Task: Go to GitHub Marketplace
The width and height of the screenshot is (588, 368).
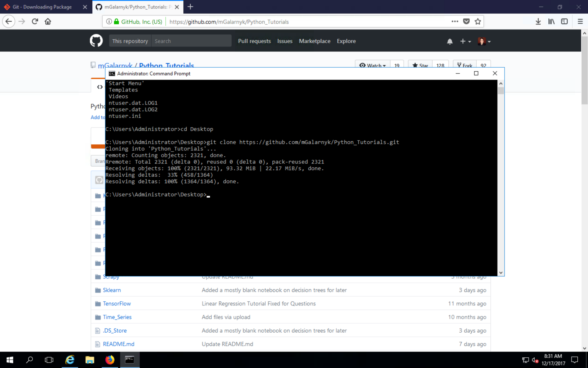Action: point(315,41)
